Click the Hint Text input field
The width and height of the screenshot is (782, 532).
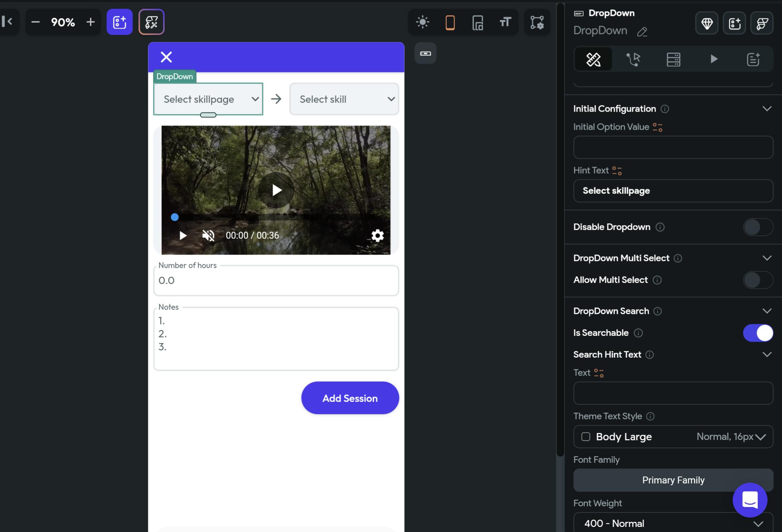pos(673,191)
